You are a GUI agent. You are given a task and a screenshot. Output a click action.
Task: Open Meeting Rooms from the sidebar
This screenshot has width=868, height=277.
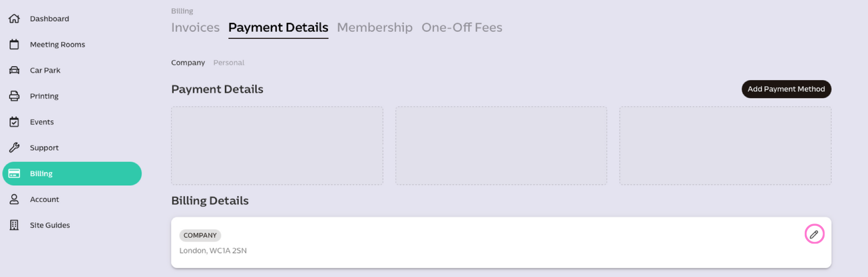coord(57,45)
